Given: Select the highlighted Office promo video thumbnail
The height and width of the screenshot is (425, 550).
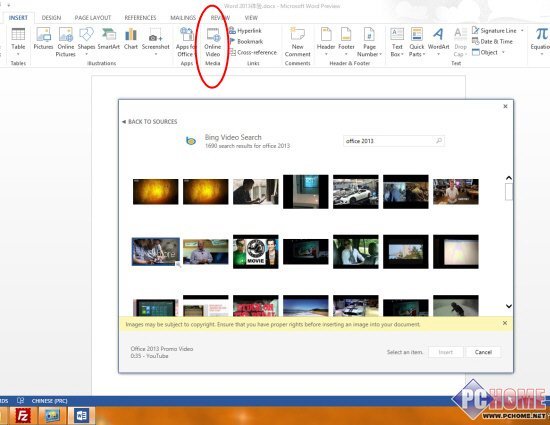Looking at the screenshot, I should pyautogui.click(x=156, y=252).
